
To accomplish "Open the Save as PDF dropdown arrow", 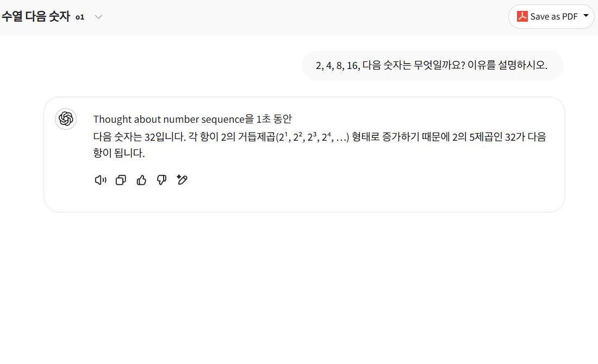I will pos(585,16).
